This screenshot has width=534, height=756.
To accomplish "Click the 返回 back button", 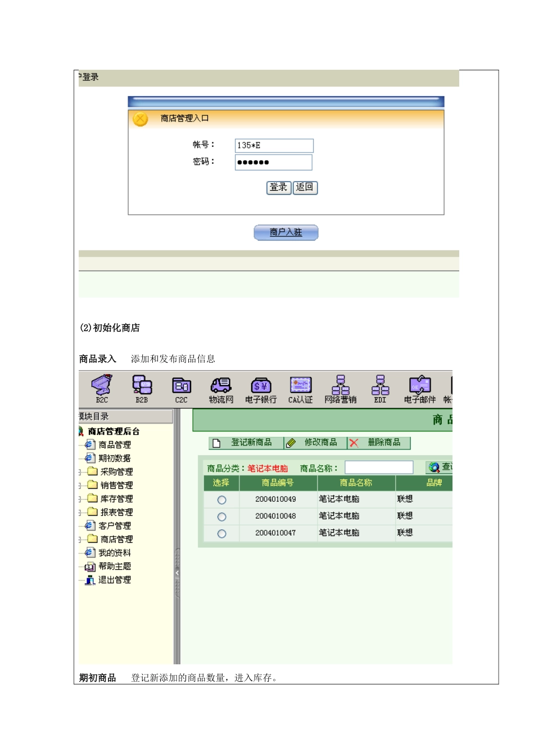I will (x=305, y=187).
